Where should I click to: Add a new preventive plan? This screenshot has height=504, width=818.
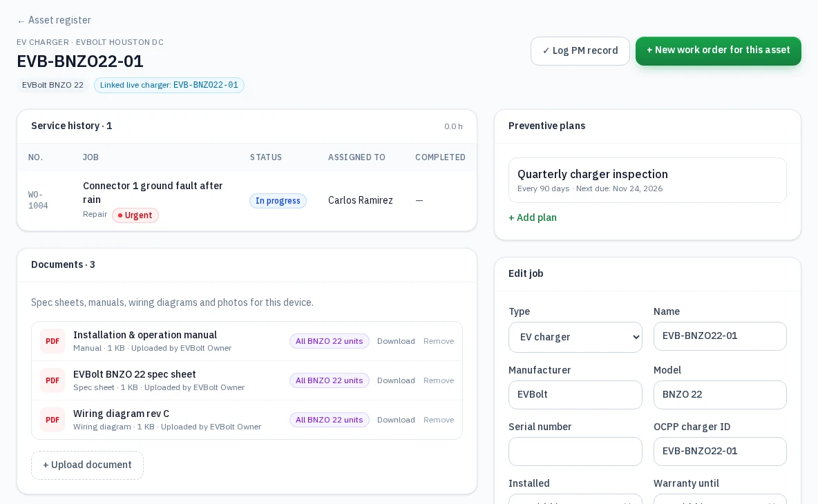tap(533, 218)
